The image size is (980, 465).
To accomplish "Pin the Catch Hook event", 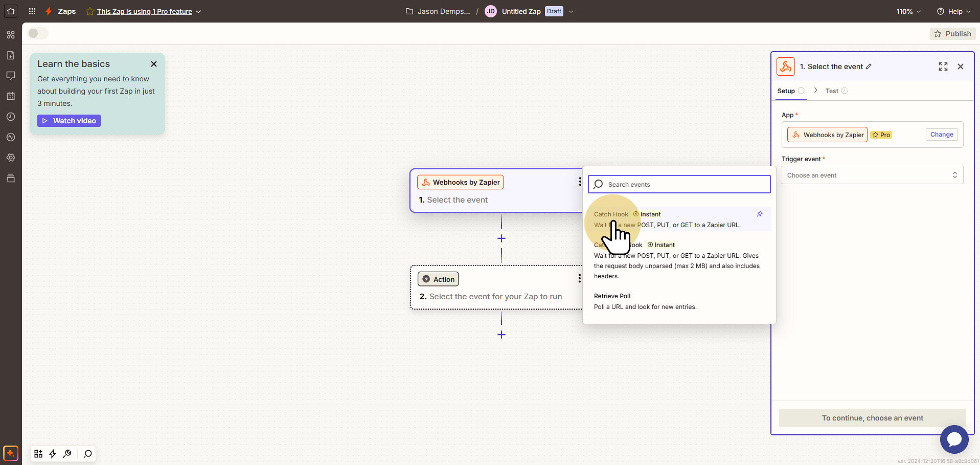I will pos(760,214).
